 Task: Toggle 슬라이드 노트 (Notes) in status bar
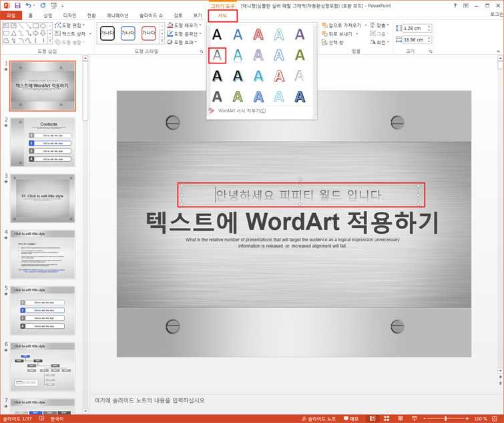pyautogui.click(x=318, y=418)
